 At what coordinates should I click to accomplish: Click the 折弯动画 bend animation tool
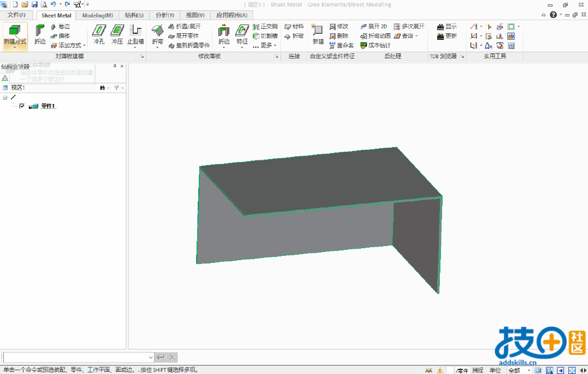[375, 36]
